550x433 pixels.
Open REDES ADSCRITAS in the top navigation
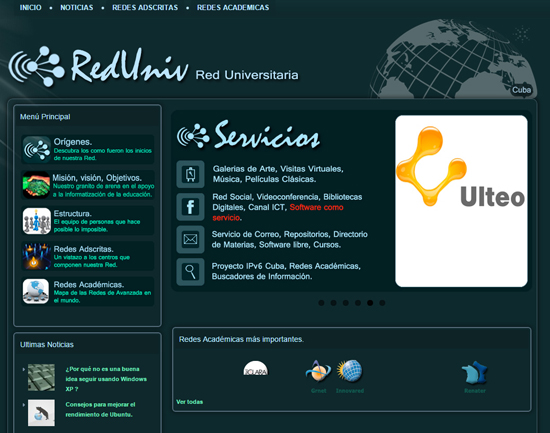(145, 7)
